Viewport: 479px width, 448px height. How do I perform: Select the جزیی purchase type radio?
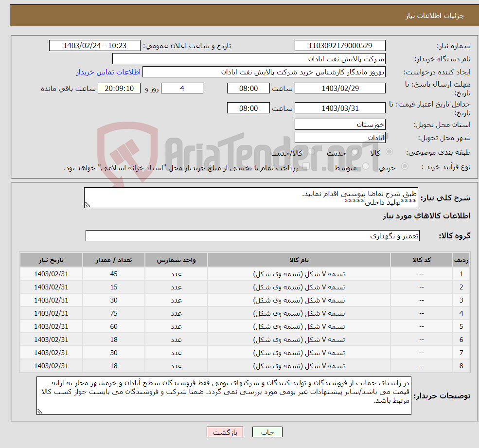coord(405,166)
